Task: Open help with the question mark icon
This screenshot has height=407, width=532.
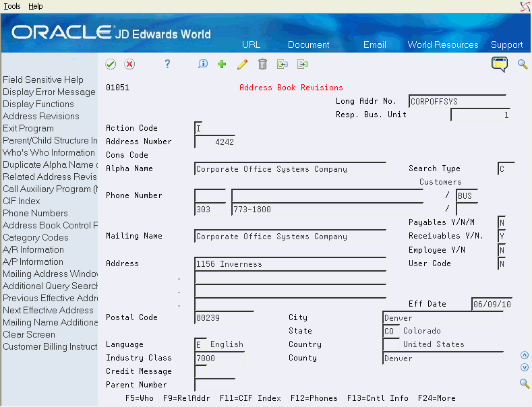Action: pos(167,64)
